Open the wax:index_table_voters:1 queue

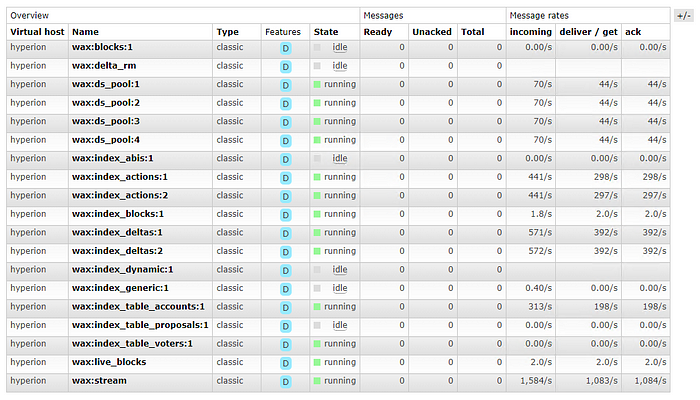pos(132,344)
